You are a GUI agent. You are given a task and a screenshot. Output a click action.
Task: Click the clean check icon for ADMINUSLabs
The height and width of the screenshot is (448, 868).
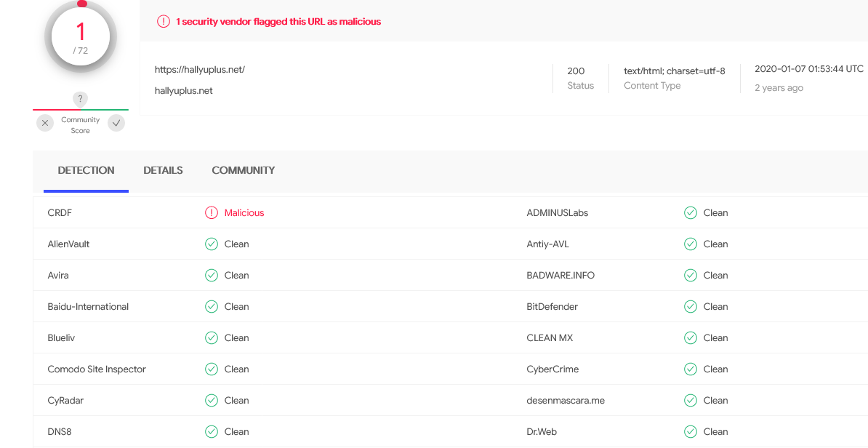[691, 212]
